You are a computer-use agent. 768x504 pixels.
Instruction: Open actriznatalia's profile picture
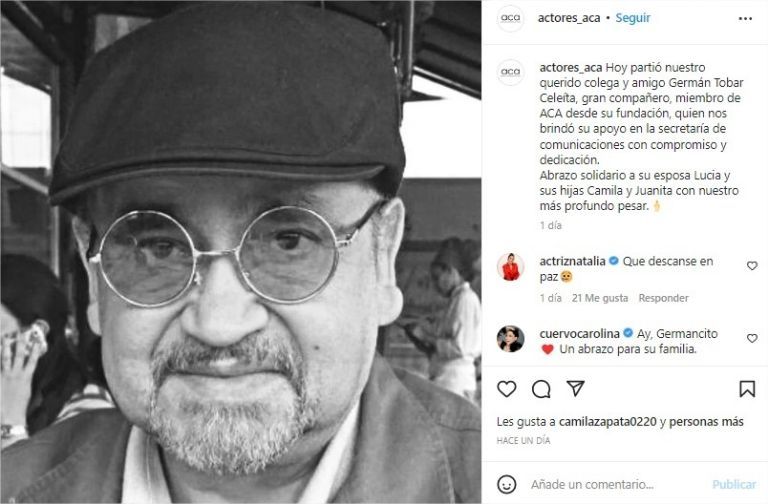click(x=510, y=266)
